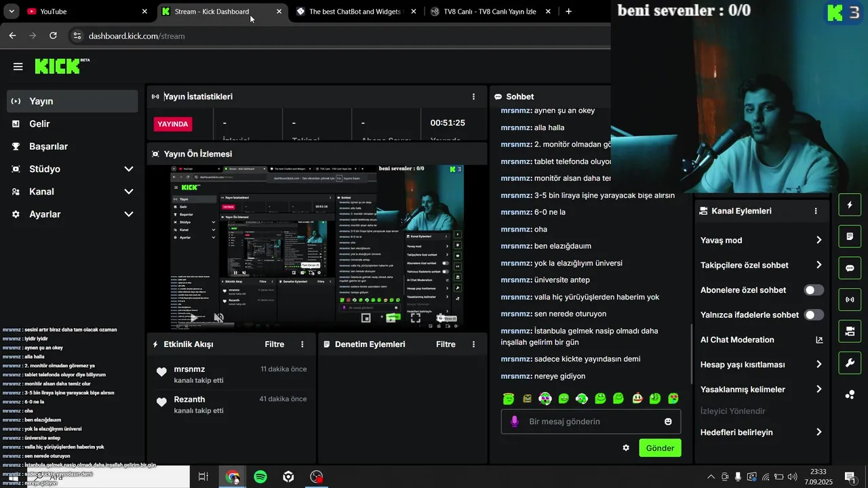Expand the Ayarlar sidebar chevron
Image resolution: width=868 pixels, height=488 pixels.
[129, 214]
